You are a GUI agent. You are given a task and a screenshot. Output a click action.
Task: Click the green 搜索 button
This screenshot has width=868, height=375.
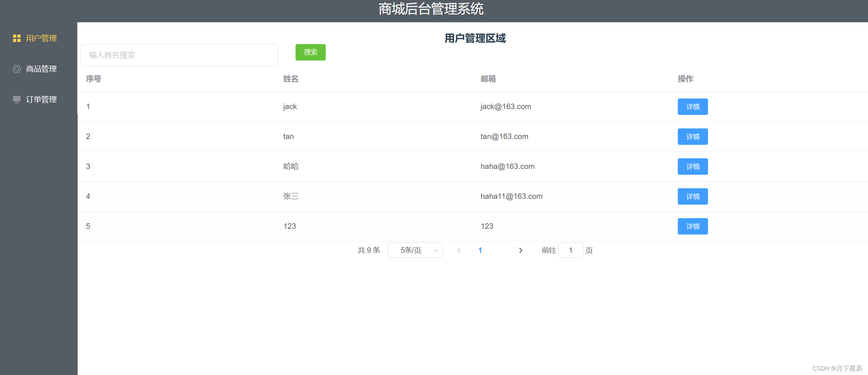[310, 52]
